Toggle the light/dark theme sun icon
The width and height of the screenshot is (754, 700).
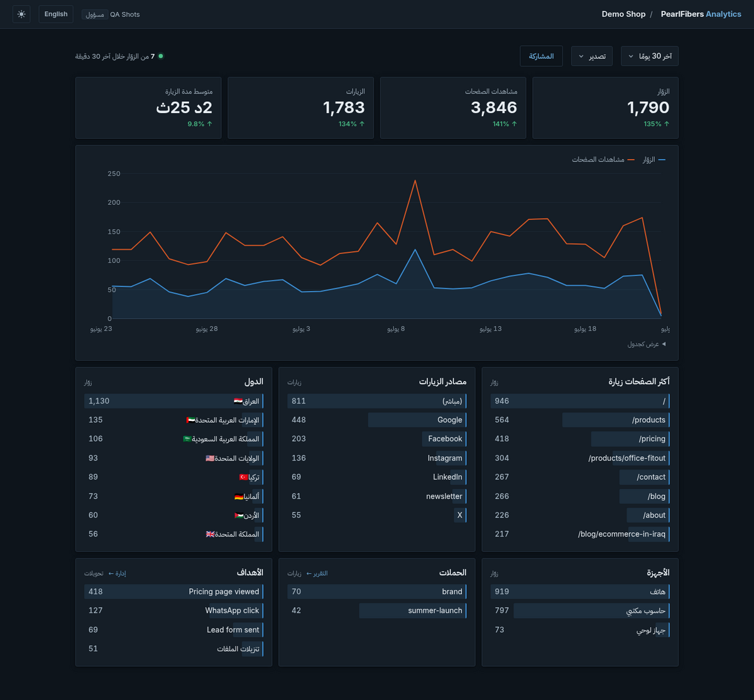[22, 14]
